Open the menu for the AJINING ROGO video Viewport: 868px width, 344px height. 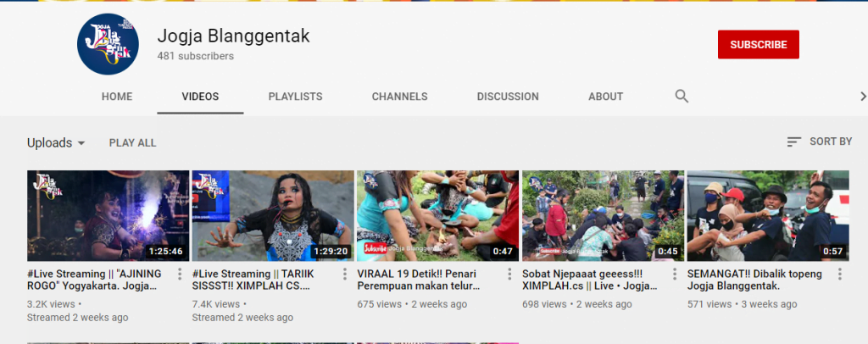(180, 274)
